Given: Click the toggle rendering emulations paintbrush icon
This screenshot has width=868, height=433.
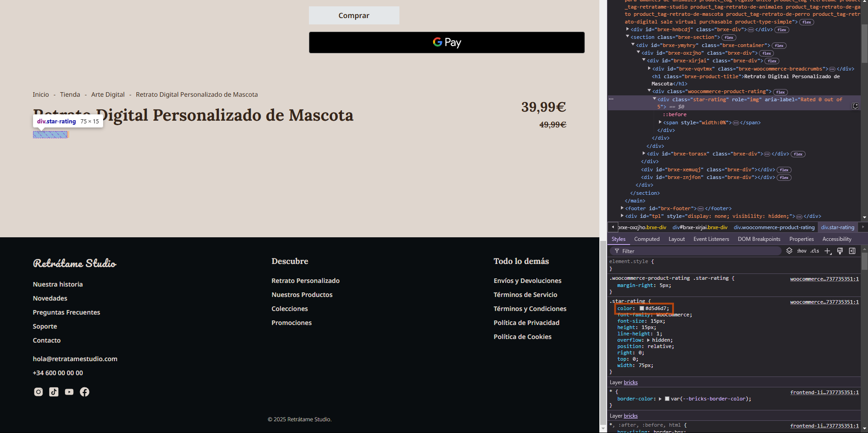Looking at the screenshot, I should pyautogui.click(x=840, y=251).
